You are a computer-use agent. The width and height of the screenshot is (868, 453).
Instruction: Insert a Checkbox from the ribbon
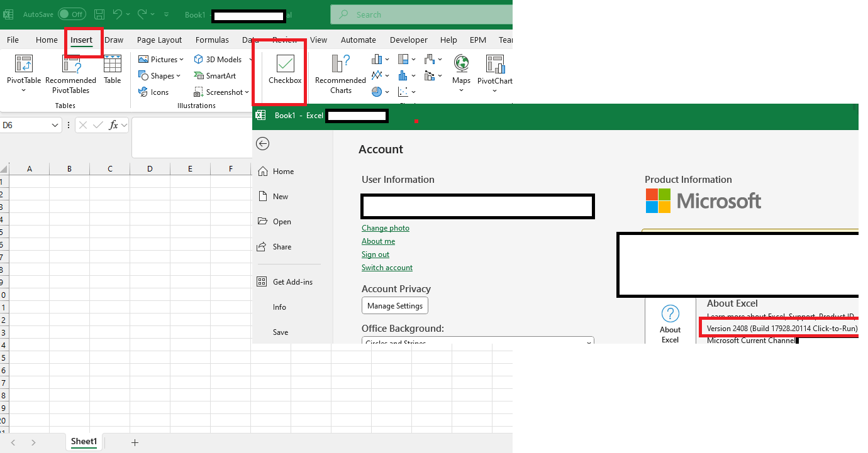(x=285, y=69)
